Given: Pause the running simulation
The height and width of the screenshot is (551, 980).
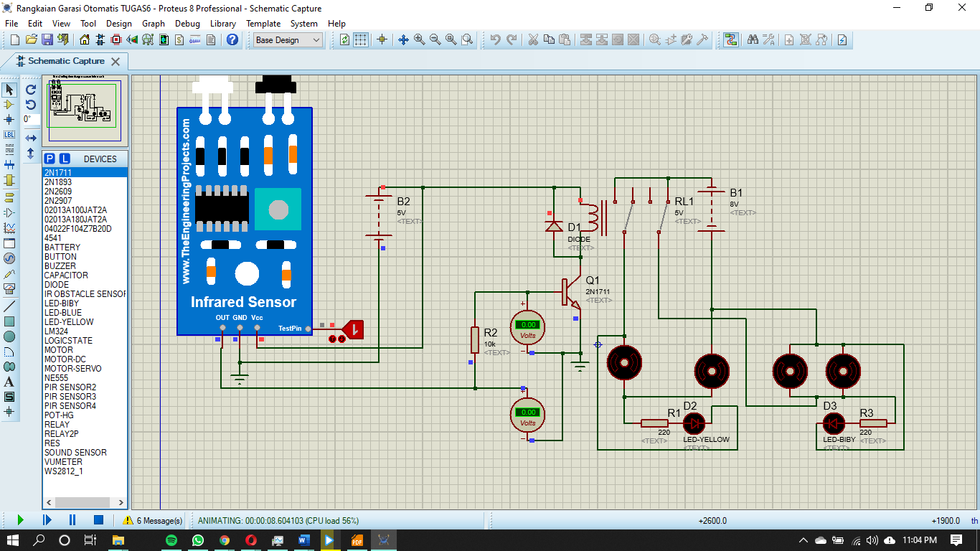Looking at the screenshot, I should click(x=72, y=520).
